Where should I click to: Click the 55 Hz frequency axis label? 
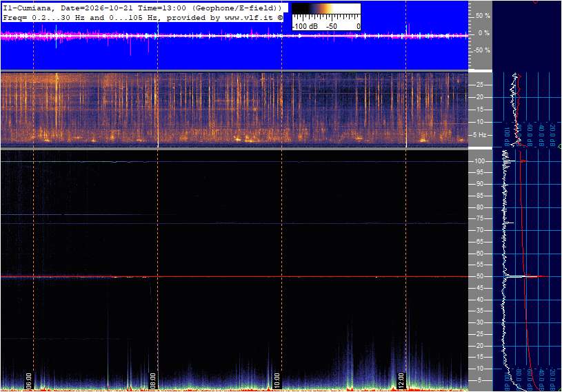[x=479, y=265]
